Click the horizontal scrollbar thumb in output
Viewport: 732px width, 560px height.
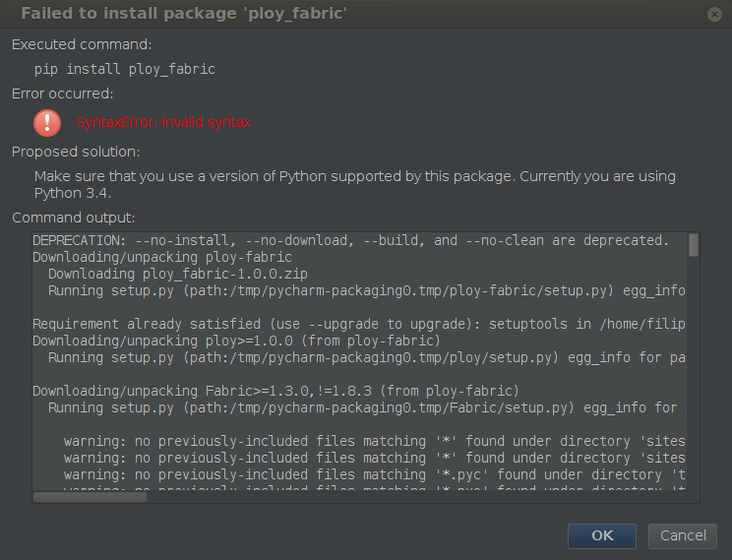click(x=90, y=497)
